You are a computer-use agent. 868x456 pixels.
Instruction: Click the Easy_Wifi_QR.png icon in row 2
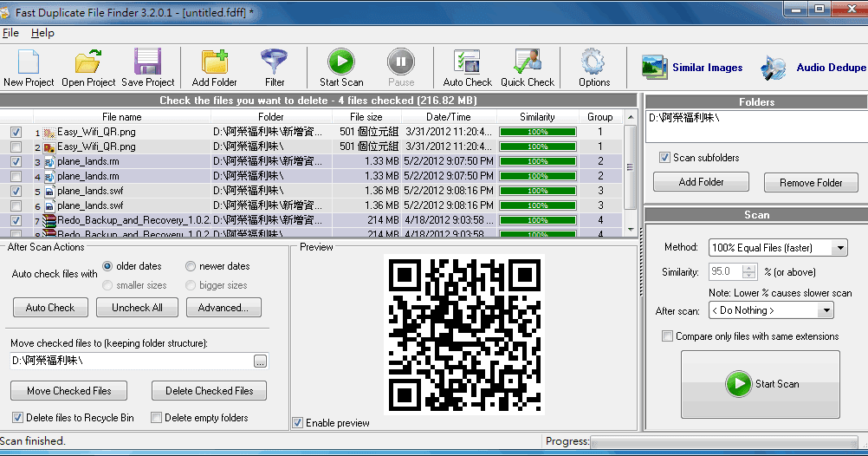coord(49,147)
